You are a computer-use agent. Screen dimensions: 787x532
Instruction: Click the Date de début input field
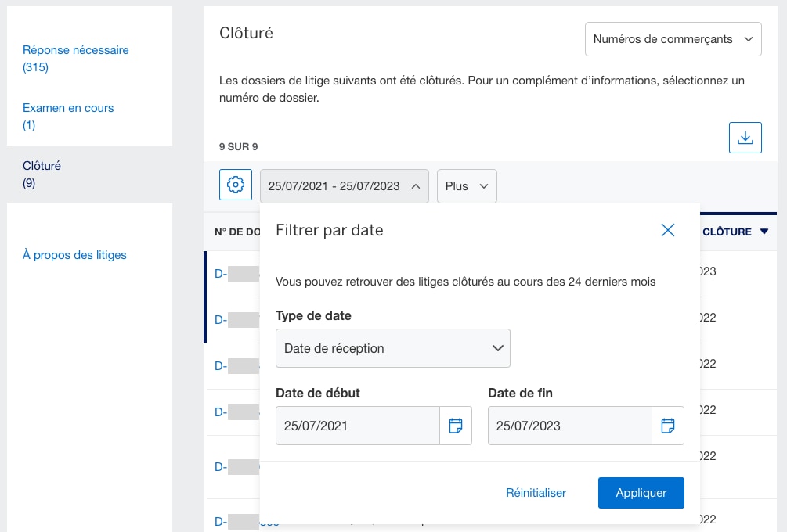click(356, 425)
